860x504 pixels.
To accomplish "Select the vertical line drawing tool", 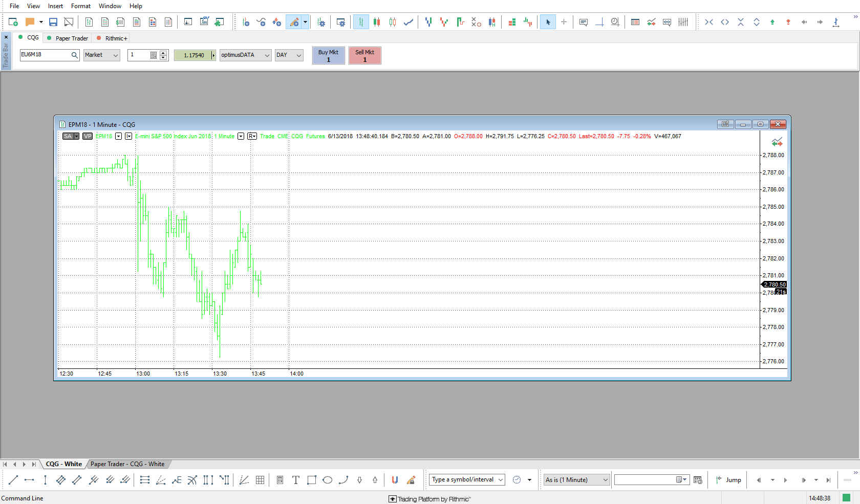I will tap(45, 480).
